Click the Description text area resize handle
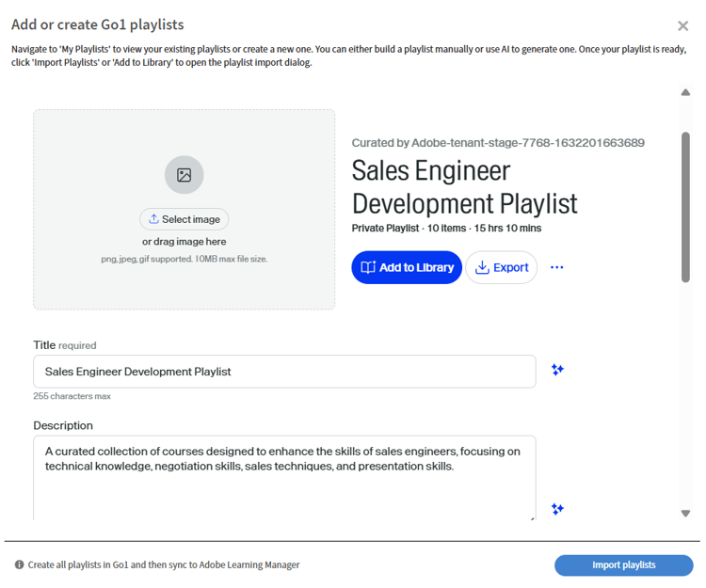 pos(532,516)
